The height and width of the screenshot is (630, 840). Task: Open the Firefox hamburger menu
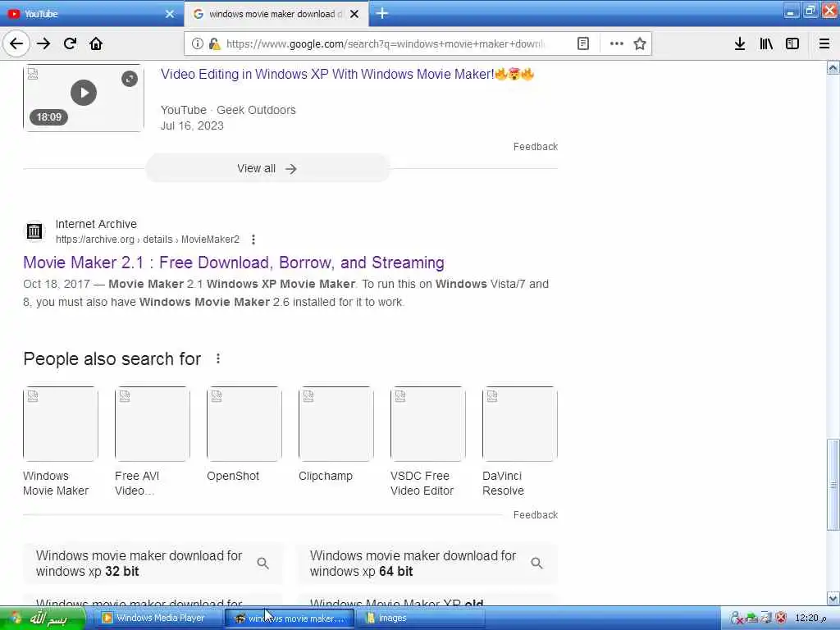[824, 43]
